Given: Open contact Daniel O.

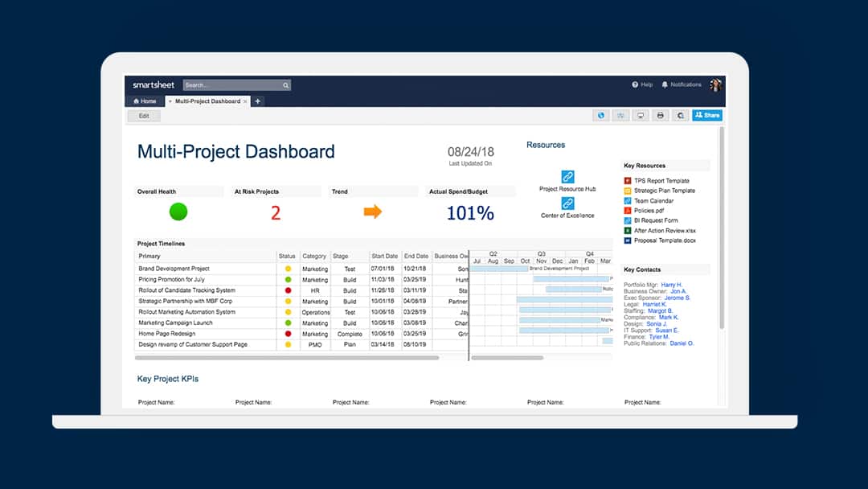Looking at the screenshot, I should click(682, 343).
